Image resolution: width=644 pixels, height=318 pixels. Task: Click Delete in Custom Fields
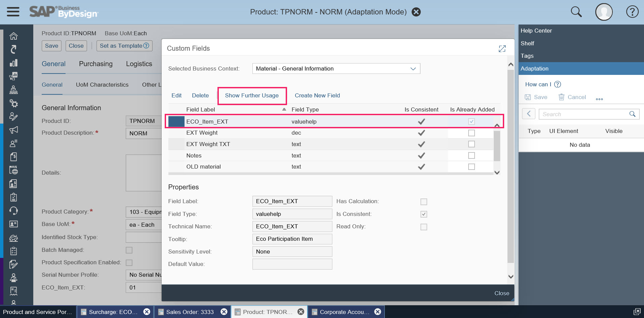[200, 95]
